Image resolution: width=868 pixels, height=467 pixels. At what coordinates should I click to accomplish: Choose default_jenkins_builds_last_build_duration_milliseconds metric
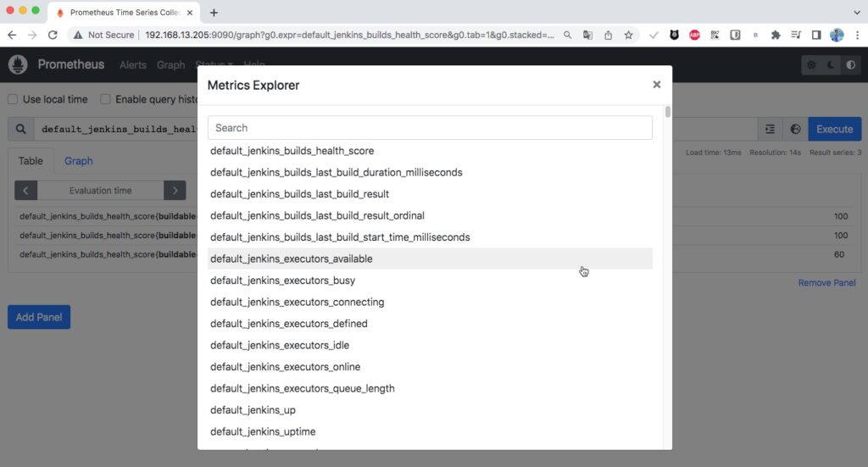coord(430,172)
